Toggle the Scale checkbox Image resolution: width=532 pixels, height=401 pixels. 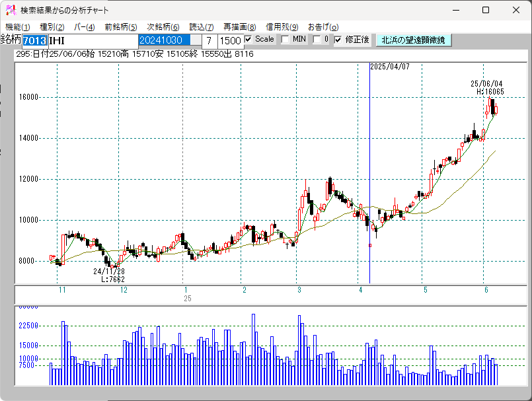[x=248, y=40]
